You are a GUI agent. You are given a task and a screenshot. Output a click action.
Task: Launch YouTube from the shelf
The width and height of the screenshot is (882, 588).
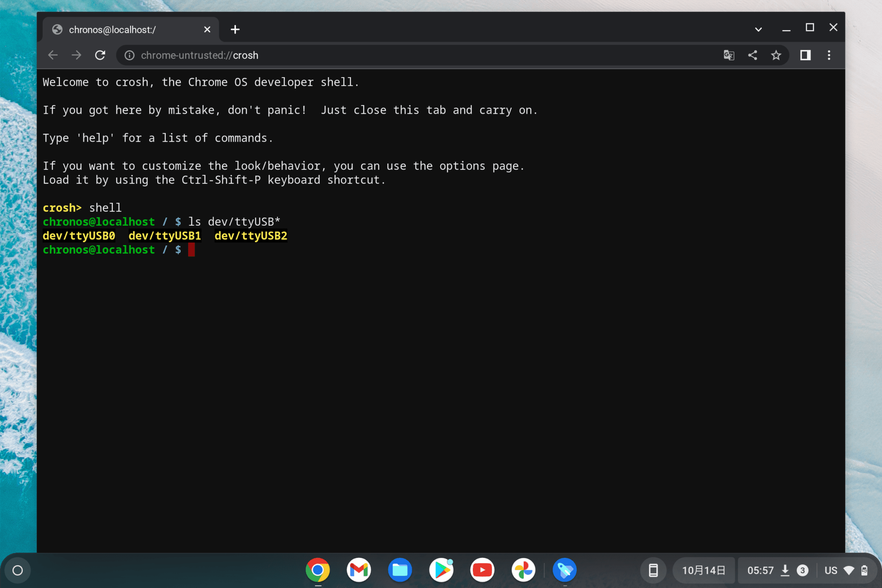(482, 570)
